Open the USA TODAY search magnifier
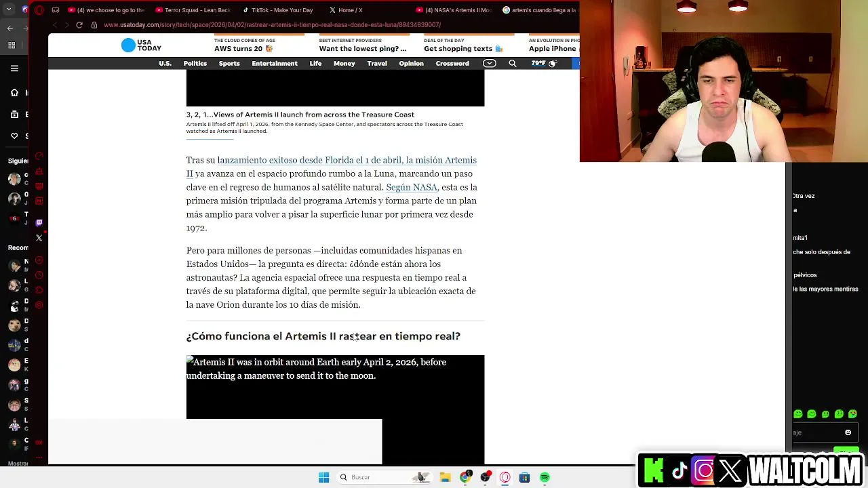This screenshot has width=868, height=488. pos(513,63)
